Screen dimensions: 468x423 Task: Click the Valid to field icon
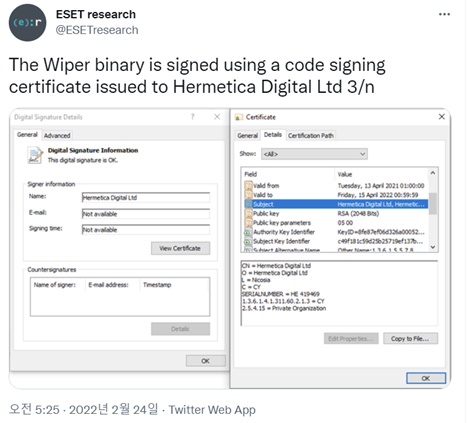[x=248, y=195]
